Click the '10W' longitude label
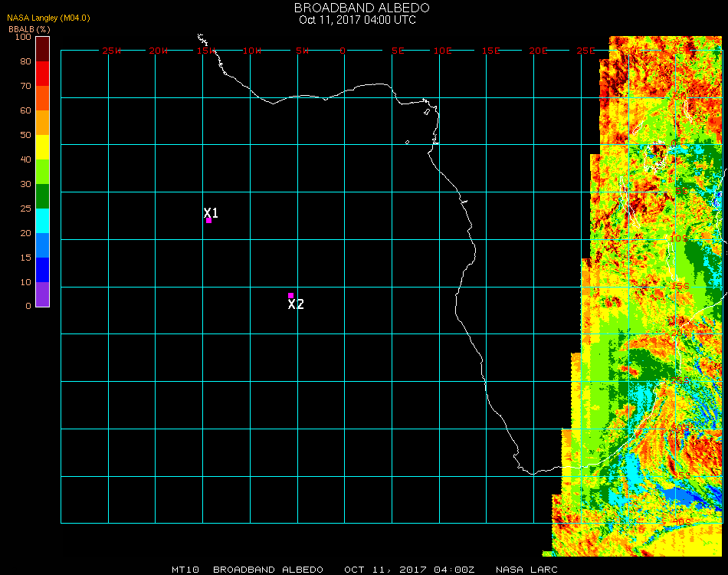728x575 pixels. coord(252,51)
